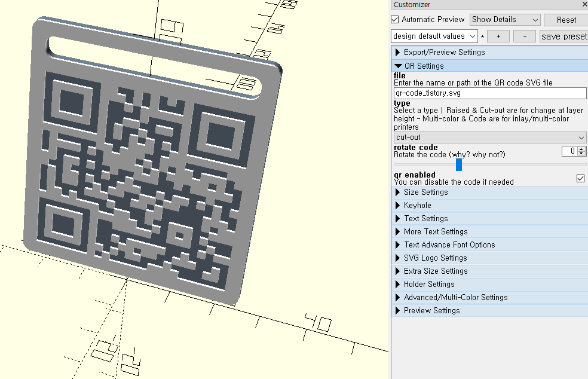Add a new preset with plus button
Viewport: 588px width, 379px height.
click(498, 36)
